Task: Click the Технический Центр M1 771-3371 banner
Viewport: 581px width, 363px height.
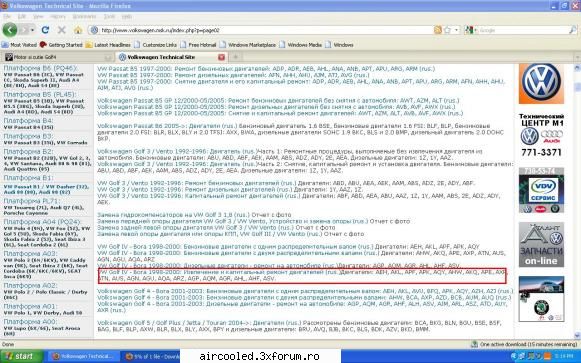Action: [x=541, y=135]
